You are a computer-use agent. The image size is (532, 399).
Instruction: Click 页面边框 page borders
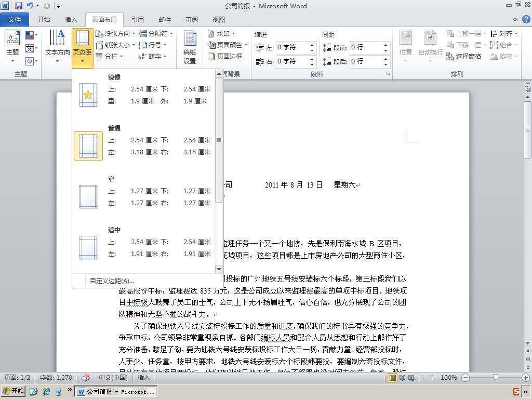coord(225,56)
